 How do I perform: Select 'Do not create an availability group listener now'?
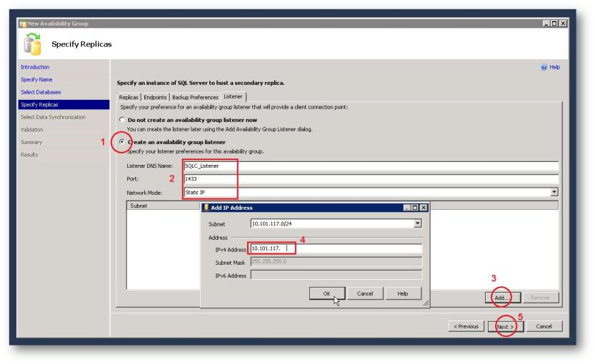click(x=122, y=120)
